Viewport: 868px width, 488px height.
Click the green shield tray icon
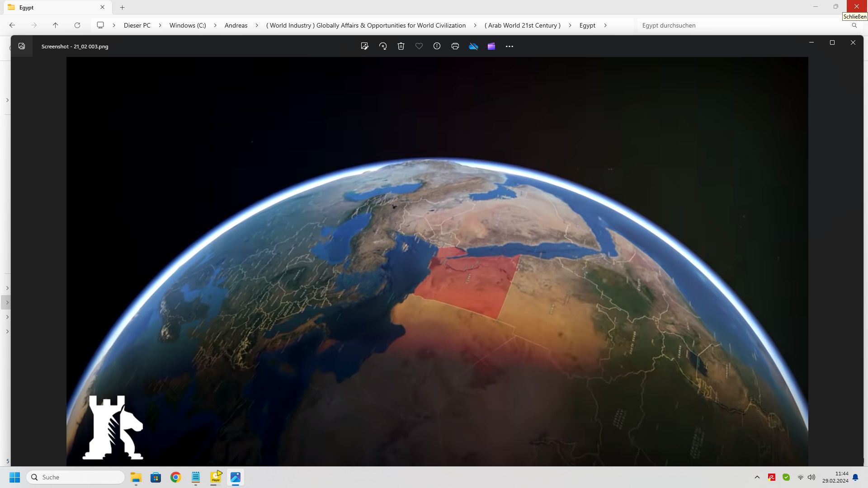coord(786,477)
